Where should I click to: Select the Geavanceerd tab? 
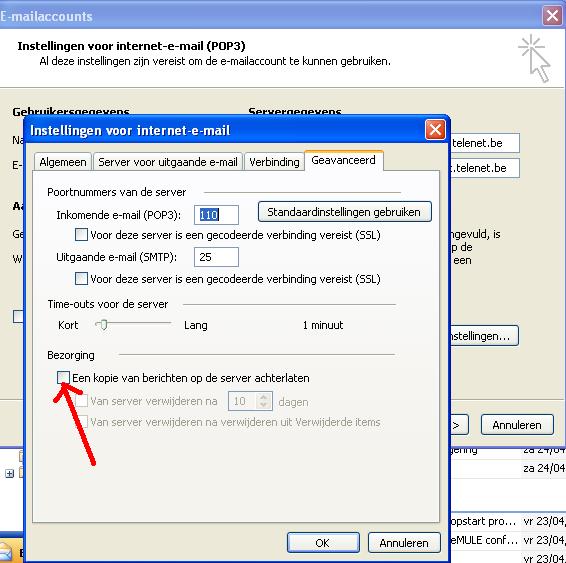343,160
